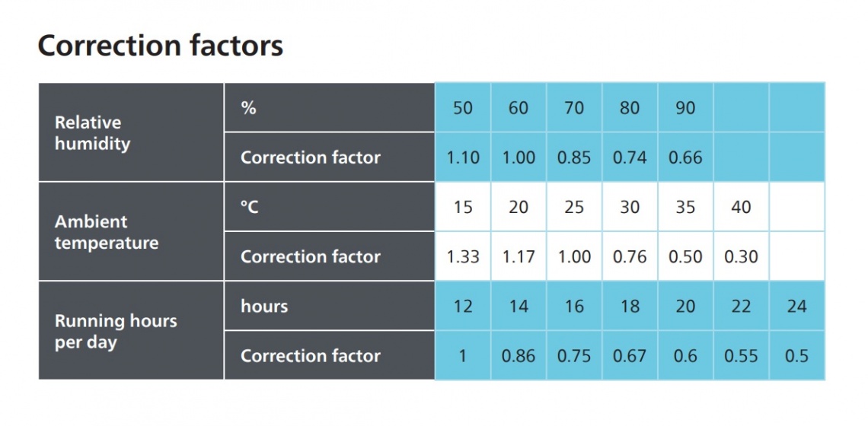The image size is (868, 426).
Task: Click the 24 hours cell
Action: [796, 306]
